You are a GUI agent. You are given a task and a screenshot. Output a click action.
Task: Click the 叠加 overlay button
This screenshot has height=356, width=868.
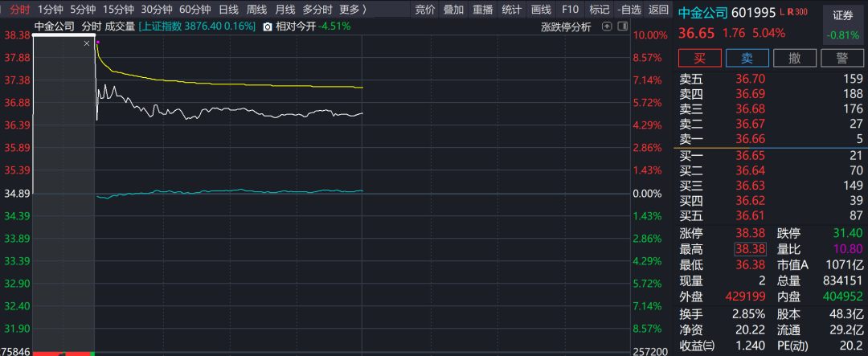coord(454,10)
